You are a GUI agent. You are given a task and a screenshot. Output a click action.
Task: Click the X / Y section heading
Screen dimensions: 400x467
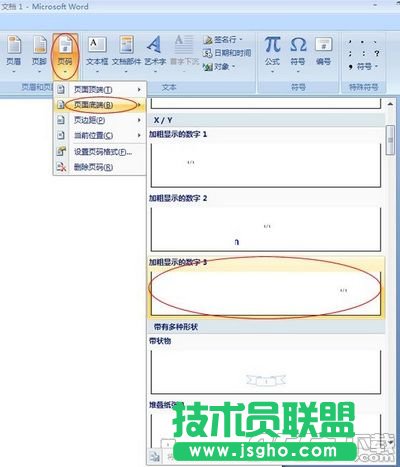coord(163,120)
